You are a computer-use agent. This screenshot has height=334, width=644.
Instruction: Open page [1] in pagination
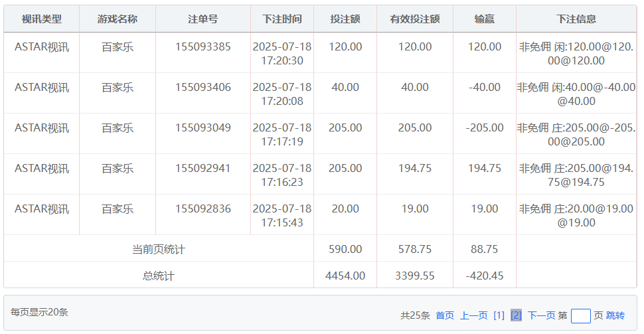click(499, 315)
